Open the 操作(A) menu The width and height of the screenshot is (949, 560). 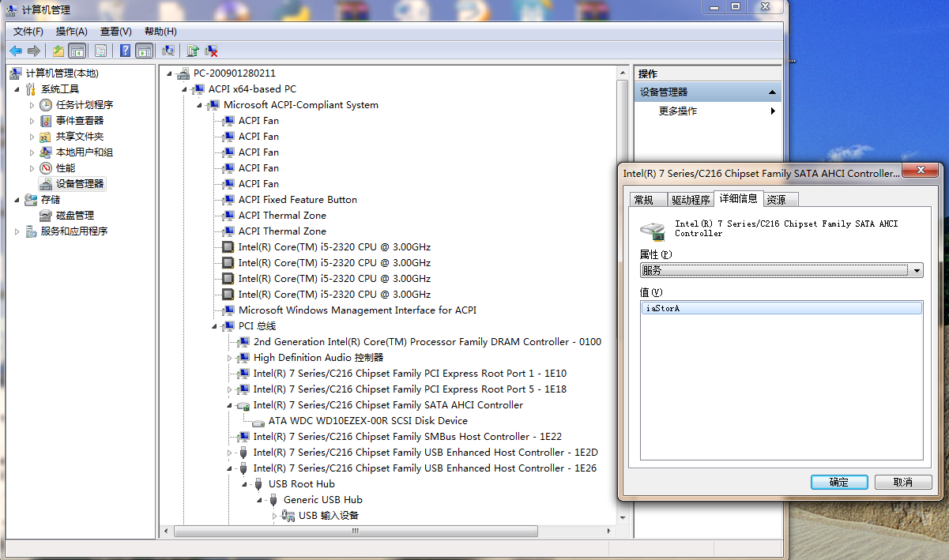71,32
